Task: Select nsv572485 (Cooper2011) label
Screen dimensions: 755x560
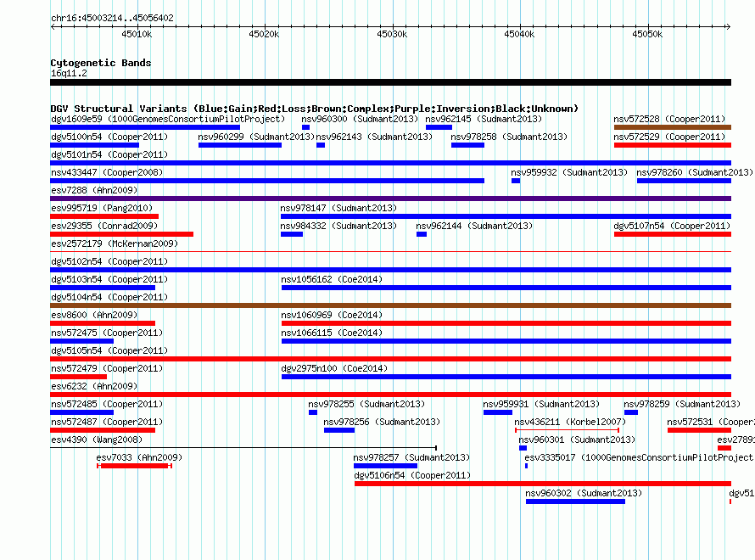Action: [x=107, y=404]
